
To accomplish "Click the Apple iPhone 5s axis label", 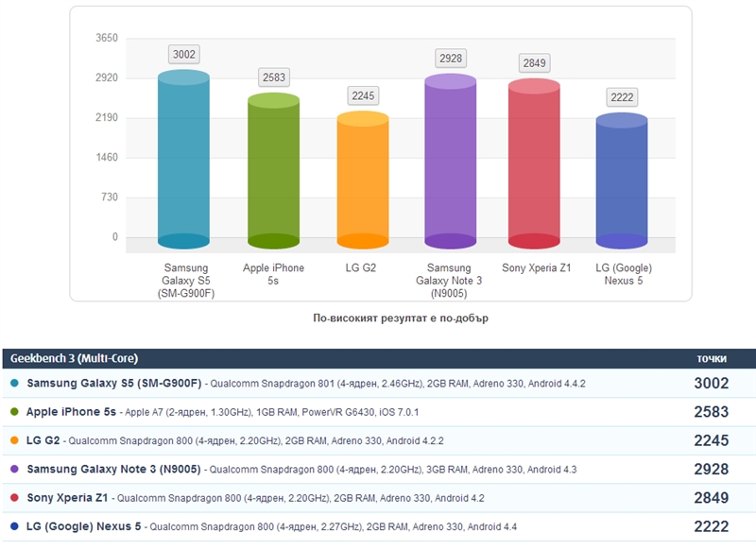I will click(x=273, y=274).
